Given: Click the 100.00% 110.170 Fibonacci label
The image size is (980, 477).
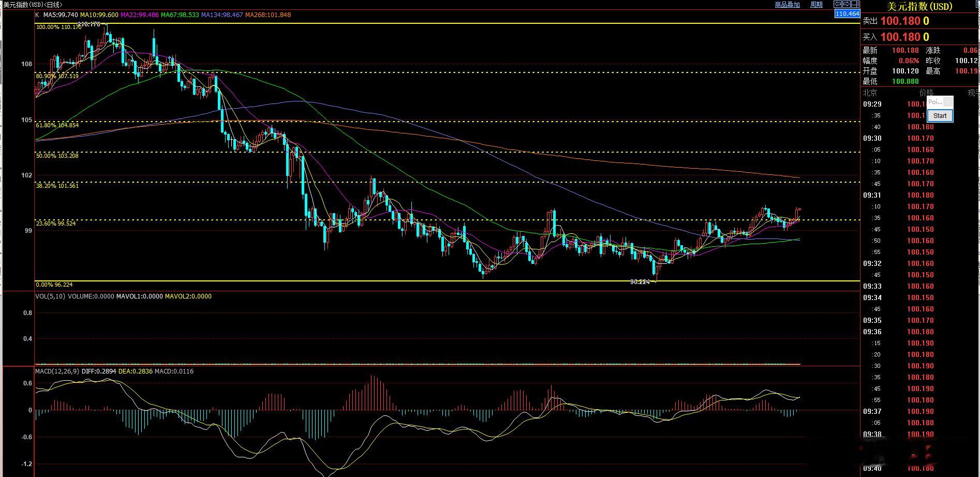Looking at the screenshot, I should point(59,27).
